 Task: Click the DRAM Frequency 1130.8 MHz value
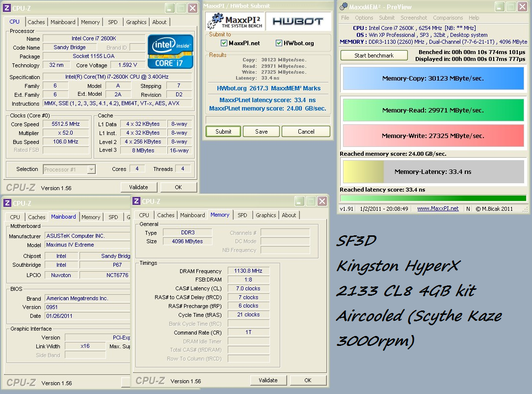coord(248,271)
